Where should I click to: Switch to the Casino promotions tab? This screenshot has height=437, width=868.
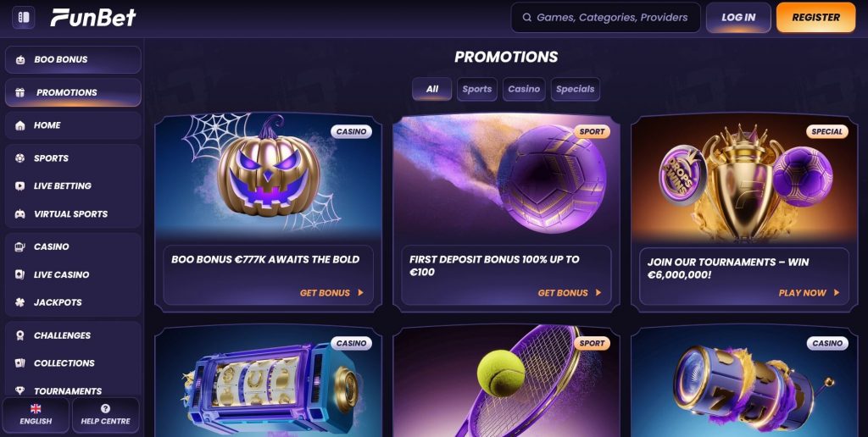(524, 89)
